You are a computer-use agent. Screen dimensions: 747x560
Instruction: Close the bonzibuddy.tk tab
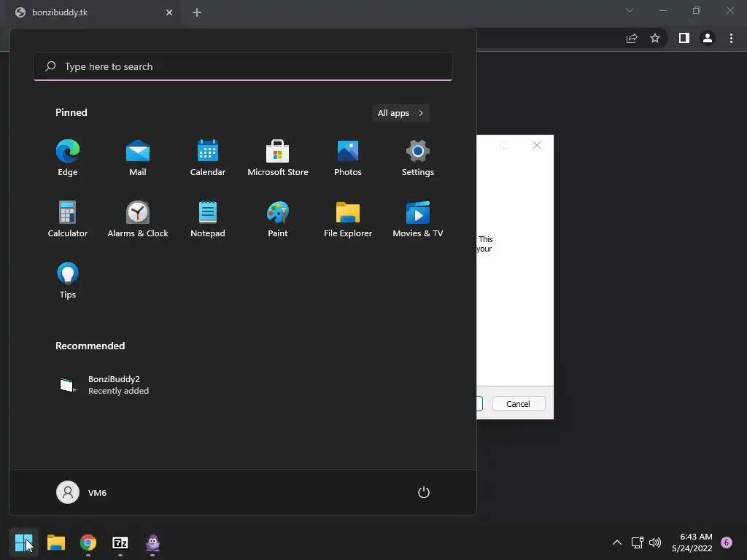(169, 12)
